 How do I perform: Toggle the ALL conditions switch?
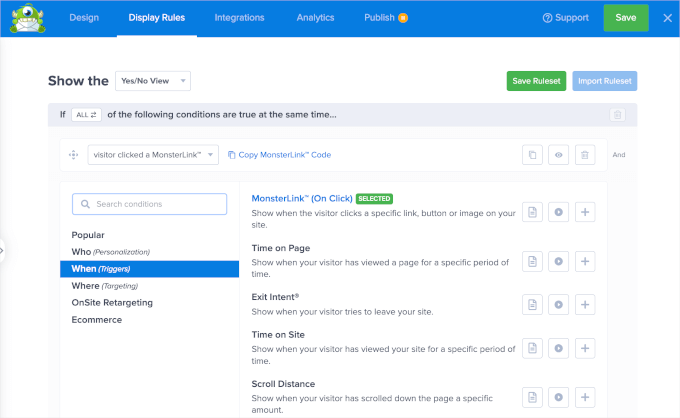86,114
